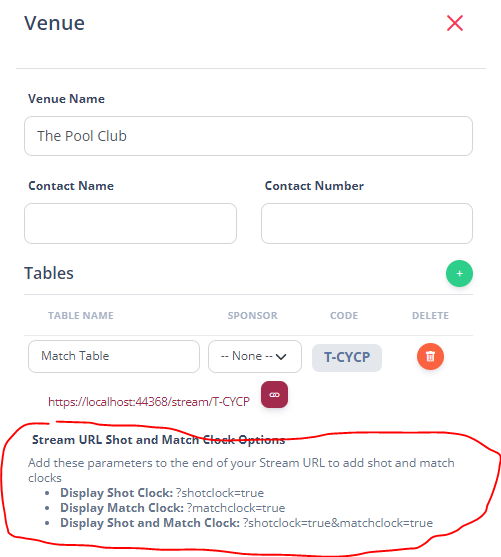
Task: Click the Display Shot and Match Clock line
Action: click(x=247, y=523)
